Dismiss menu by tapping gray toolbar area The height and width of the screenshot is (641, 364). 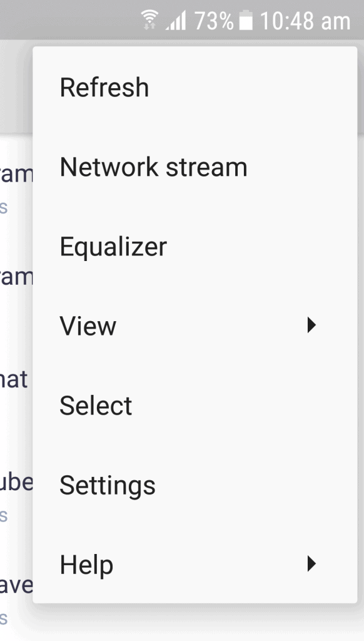click(16, 86)
